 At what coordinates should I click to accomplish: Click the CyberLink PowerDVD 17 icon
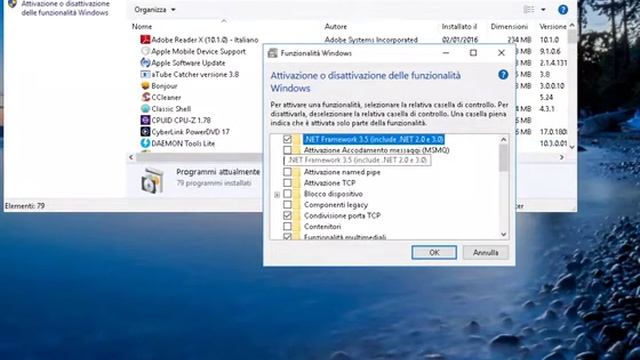pyautogui.click(x=145, y=131)
